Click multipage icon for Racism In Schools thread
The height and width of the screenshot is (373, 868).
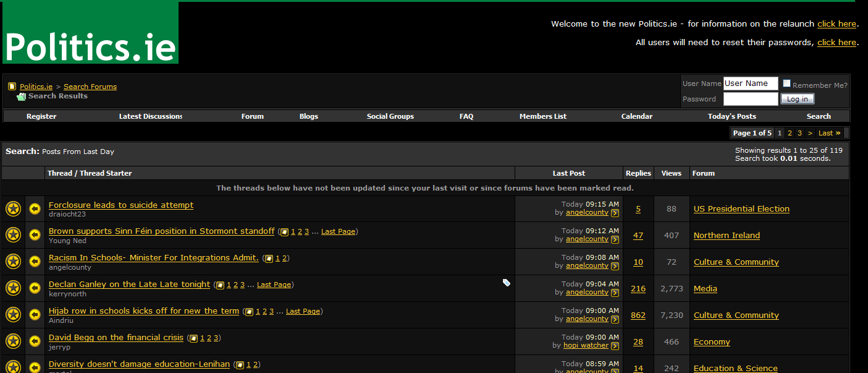(269, 259)
